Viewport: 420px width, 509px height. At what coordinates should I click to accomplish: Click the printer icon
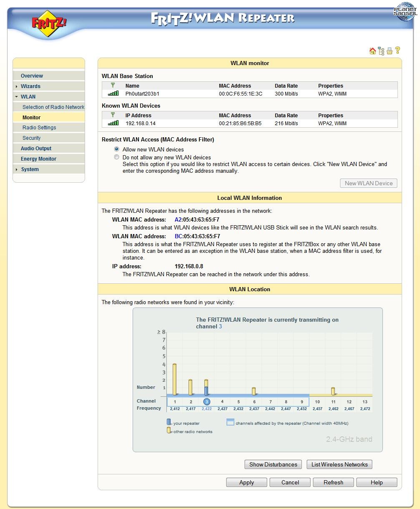click(390, 51)
